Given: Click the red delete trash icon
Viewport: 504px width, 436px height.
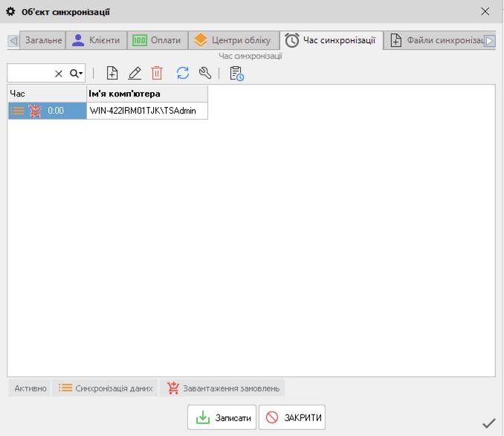Looking at the screenshot, I should point(157,73).
